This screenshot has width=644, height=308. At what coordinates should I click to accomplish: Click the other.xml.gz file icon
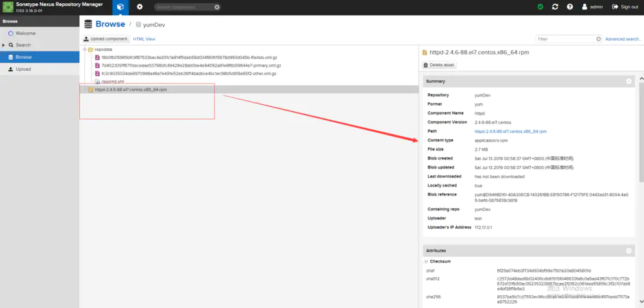coord(97,74)
